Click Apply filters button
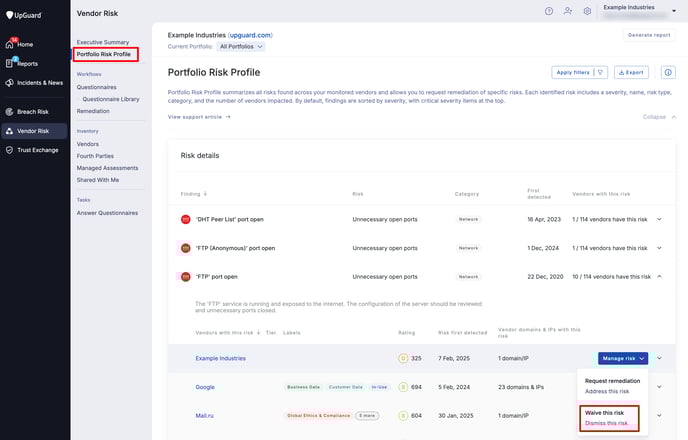The height and width of the screenshot is (440, 688). tap(579, 72)
